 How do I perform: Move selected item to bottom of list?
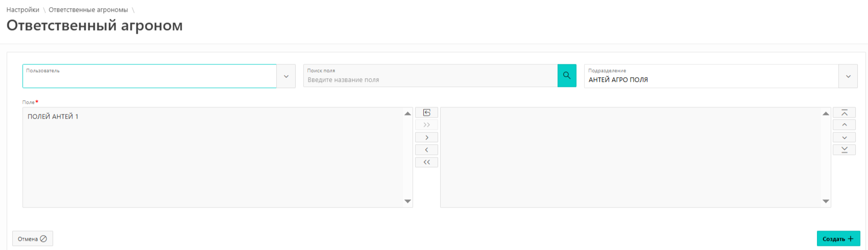(x=844, y=150)
